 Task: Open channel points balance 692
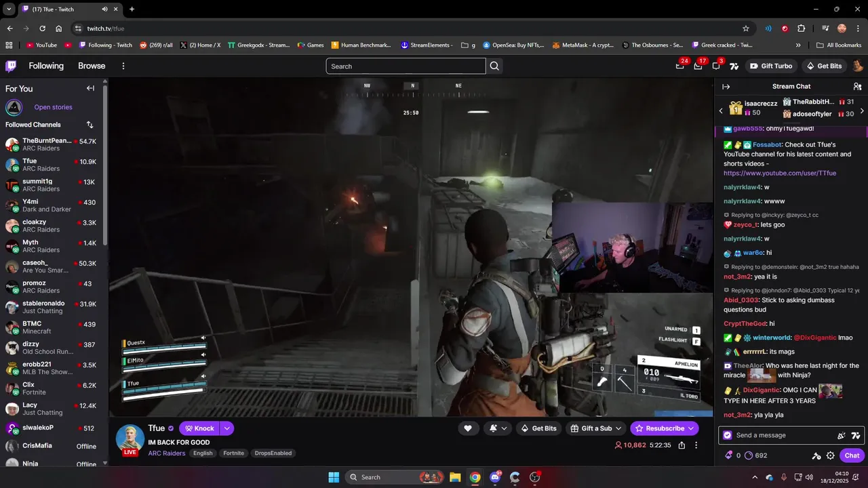coord(755,455)
